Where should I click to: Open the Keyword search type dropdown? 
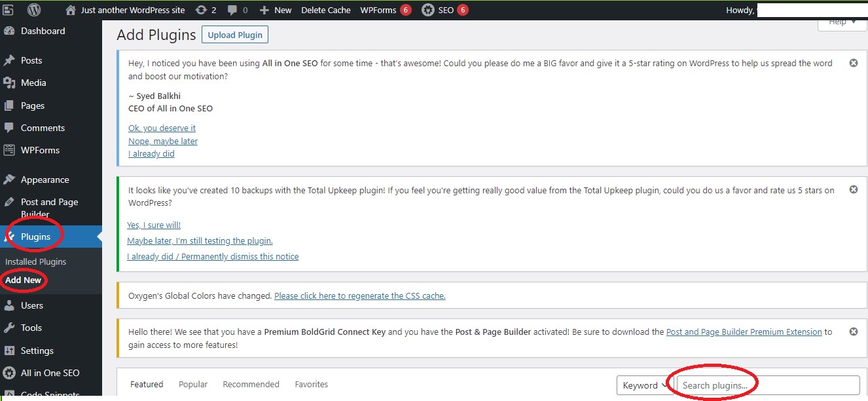tap(645, 385)
